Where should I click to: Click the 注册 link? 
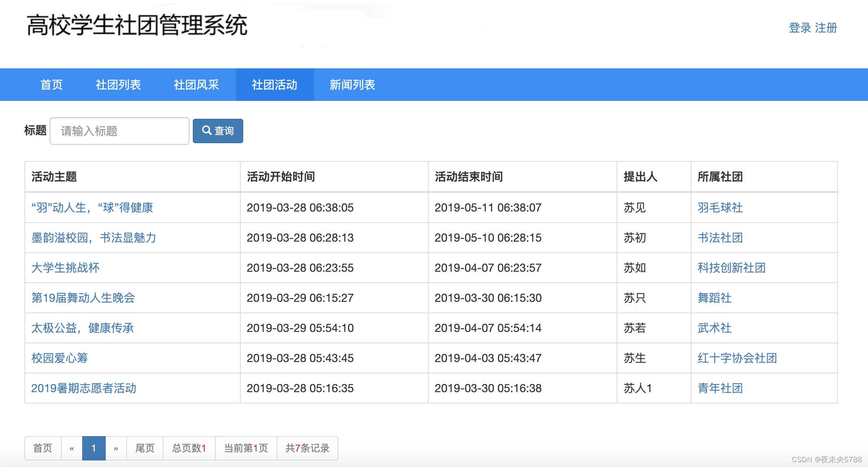click(826, 28)
